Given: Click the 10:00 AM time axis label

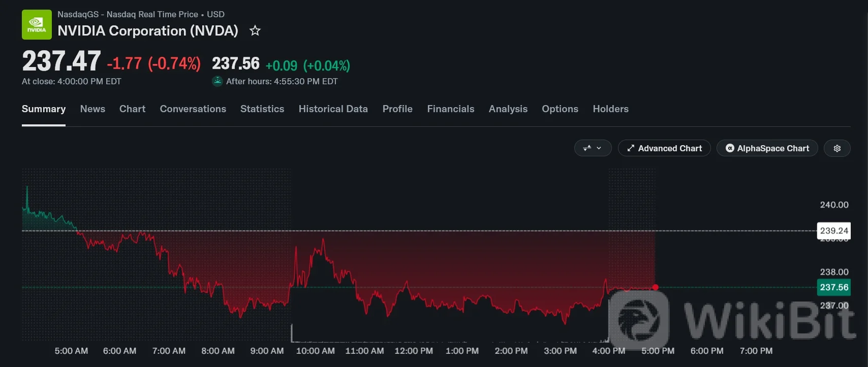Looking at the screenshot, I should 316,351.
